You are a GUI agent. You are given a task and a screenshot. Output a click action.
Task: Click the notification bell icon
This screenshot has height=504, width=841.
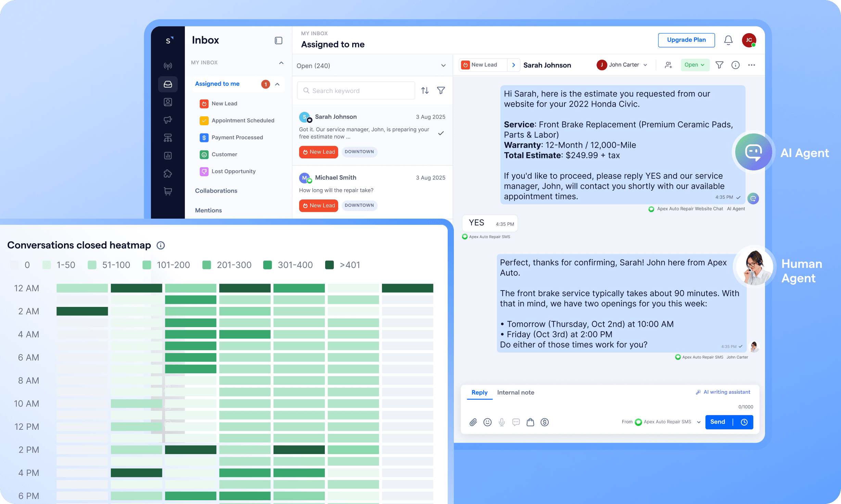click(x=728, y=40)
